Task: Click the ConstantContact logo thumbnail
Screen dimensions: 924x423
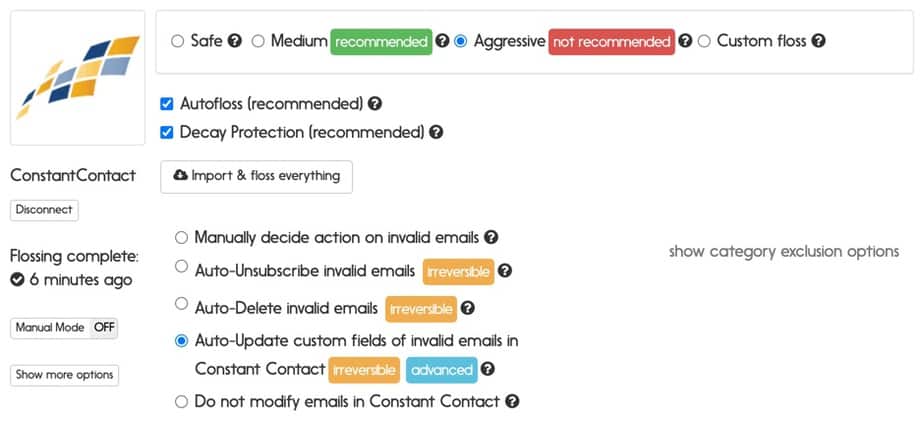Action: coord(78,78)
